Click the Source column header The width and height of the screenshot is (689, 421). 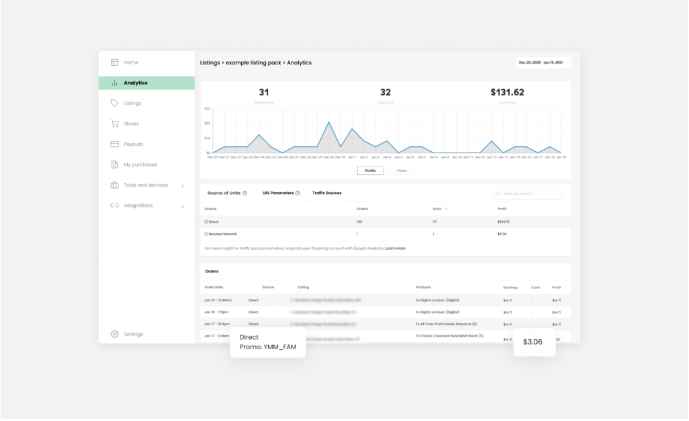tap(210, 209)
